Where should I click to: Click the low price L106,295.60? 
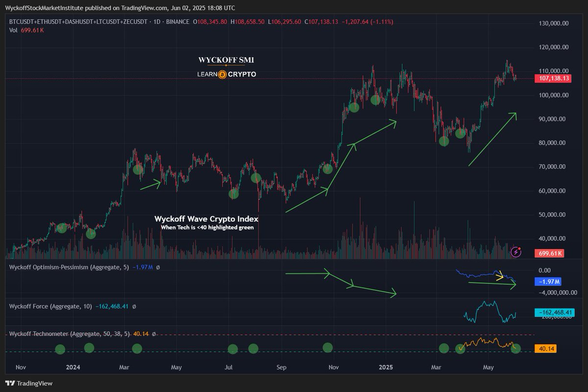click(x=285, y=22)
